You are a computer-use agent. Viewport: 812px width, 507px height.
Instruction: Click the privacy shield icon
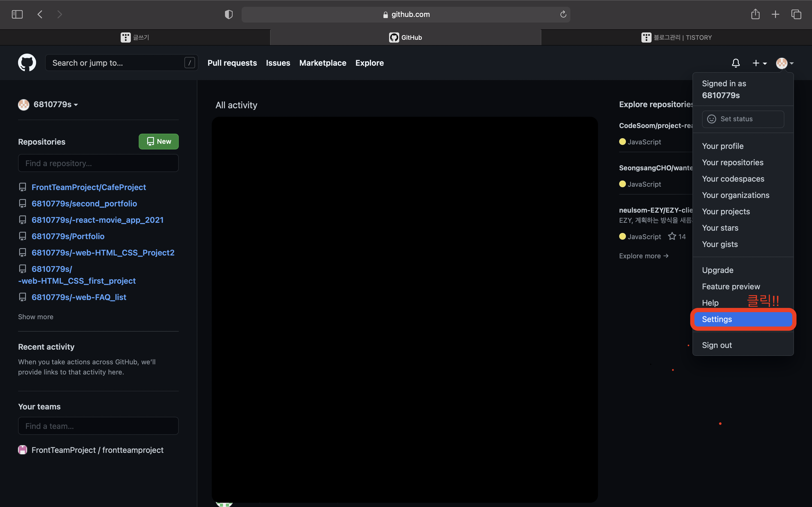[x=229, y=14]
